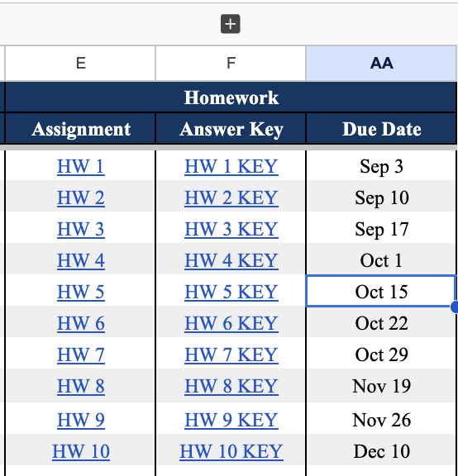Select column AA header
The image size is (458, 476).
(381, 63)
